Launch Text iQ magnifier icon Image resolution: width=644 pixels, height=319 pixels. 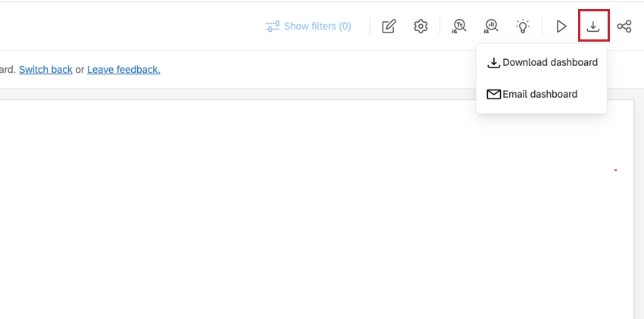pos(459,27)
